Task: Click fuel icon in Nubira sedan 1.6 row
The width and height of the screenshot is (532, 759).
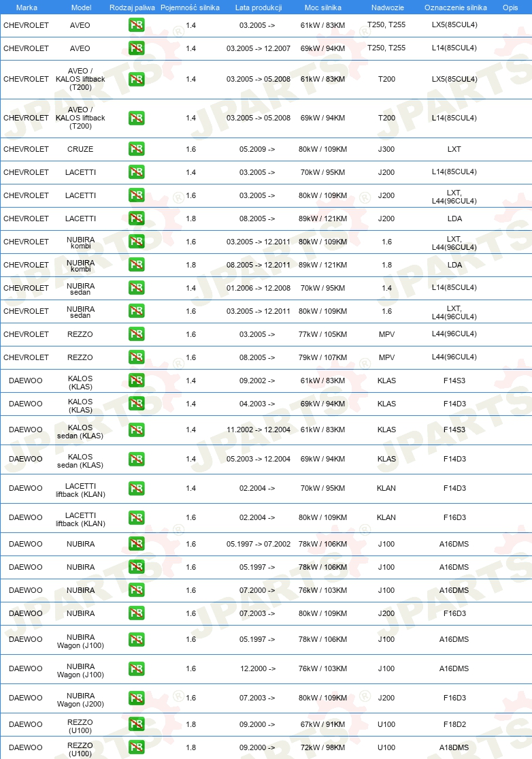Action: (x=136, y=311)
